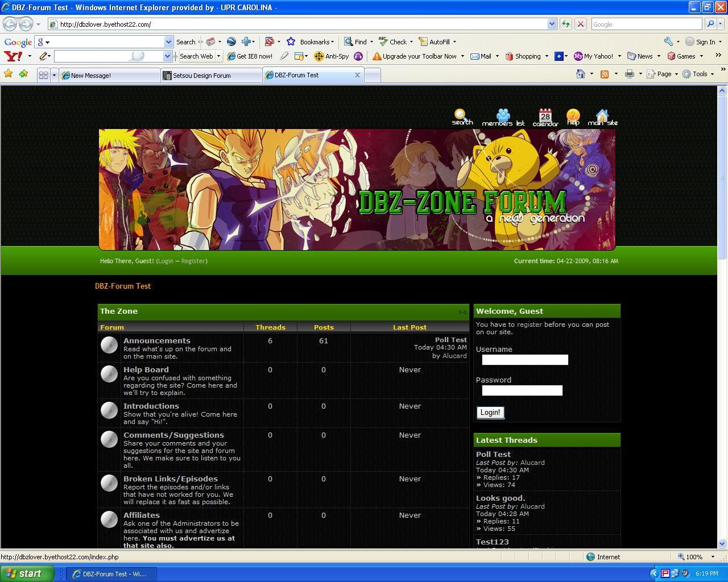Click the Yahoo Shopping toolbar icon
This screenshot has width=728, height=582.
523,56
